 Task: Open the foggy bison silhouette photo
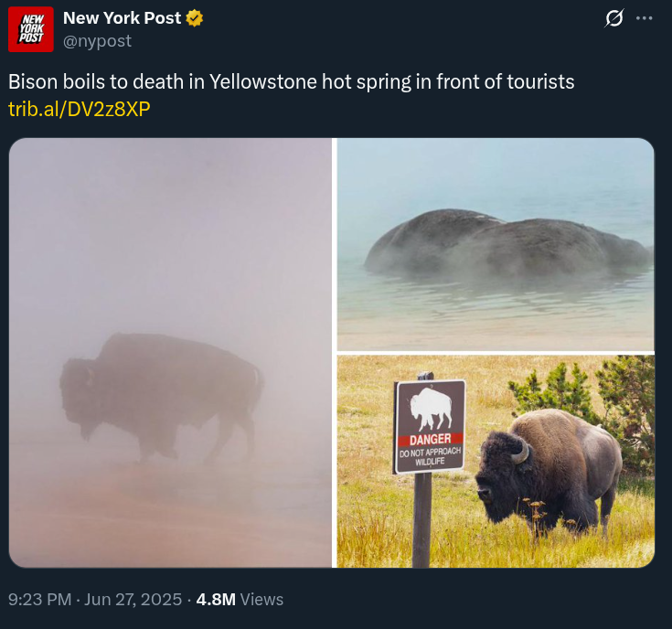[x=170, y=353]
